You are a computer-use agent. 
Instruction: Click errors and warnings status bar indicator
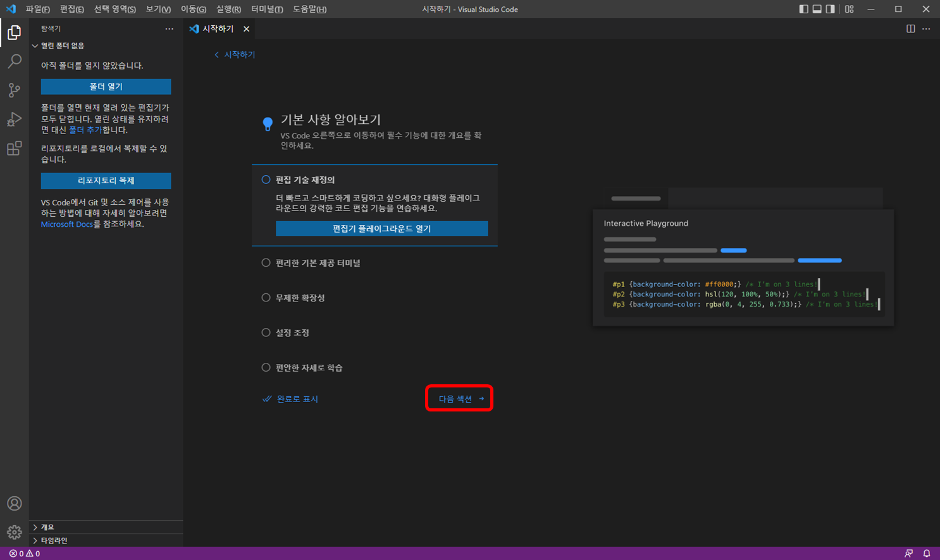[x=25, y=554]
